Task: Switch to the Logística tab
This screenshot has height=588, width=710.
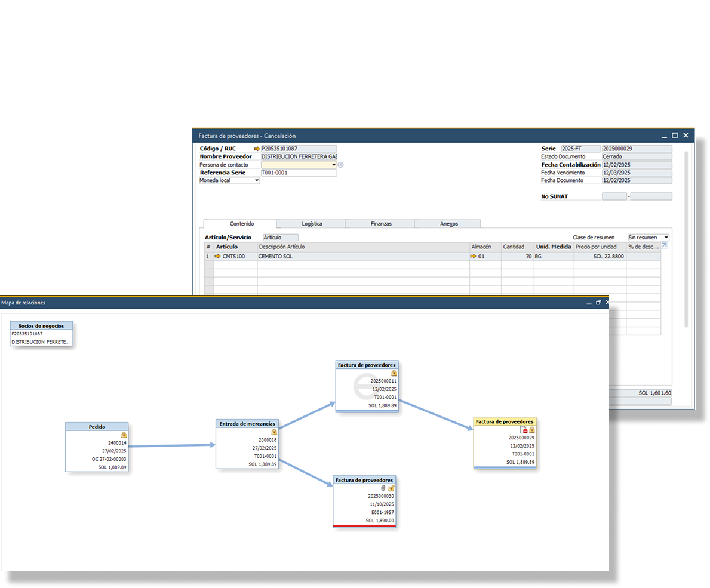Action: pos(311,224)
